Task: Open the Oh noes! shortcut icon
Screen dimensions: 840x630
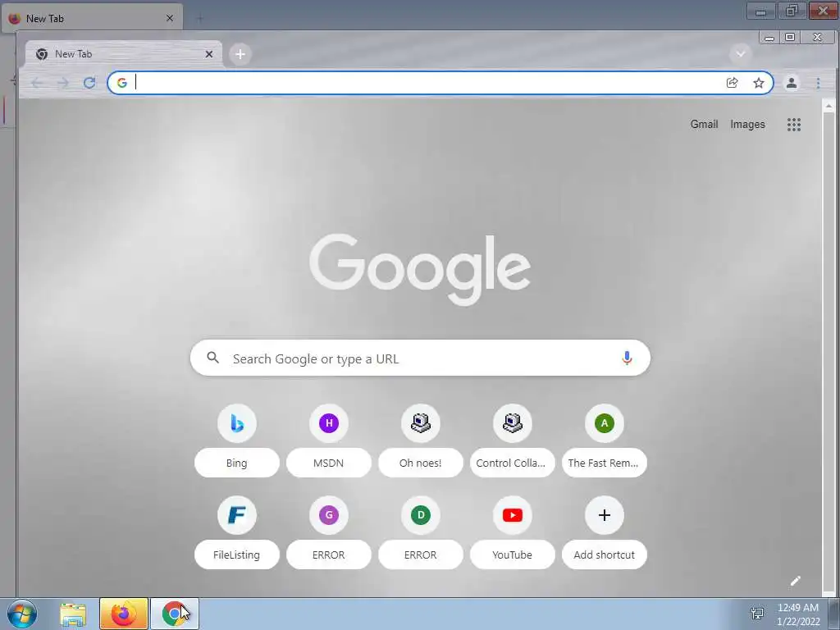Action: tap(421, 423)
